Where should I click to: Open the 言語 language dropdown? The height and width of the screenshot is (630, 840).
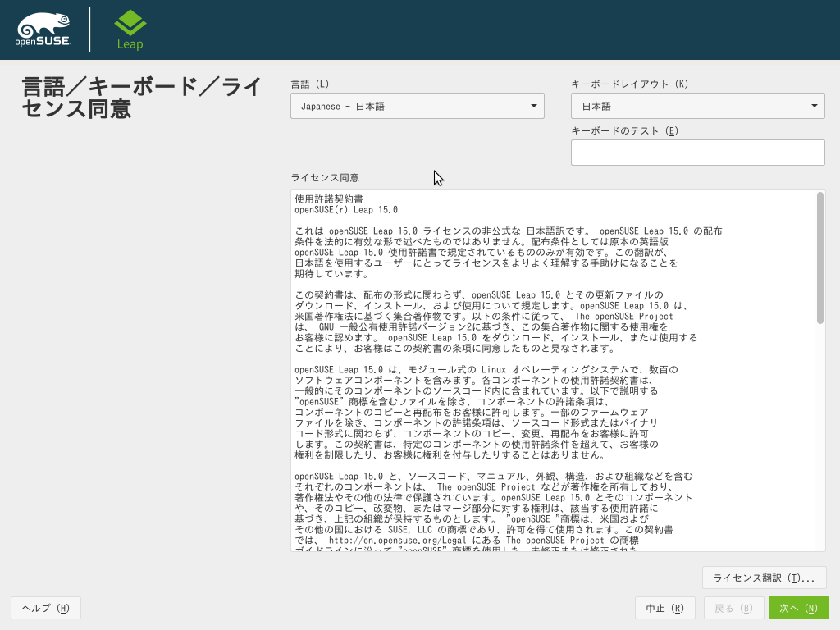coord(418,106)
